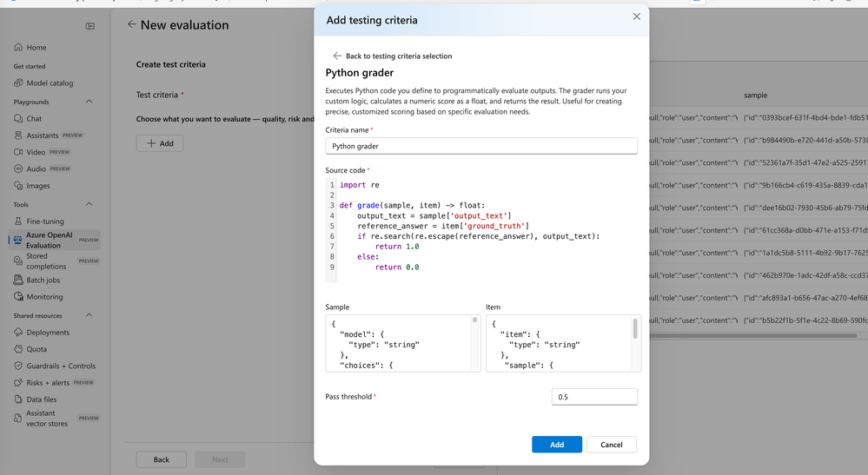Open the Batch jobs icon
The image size is (868, 475).
click(18, 280)
